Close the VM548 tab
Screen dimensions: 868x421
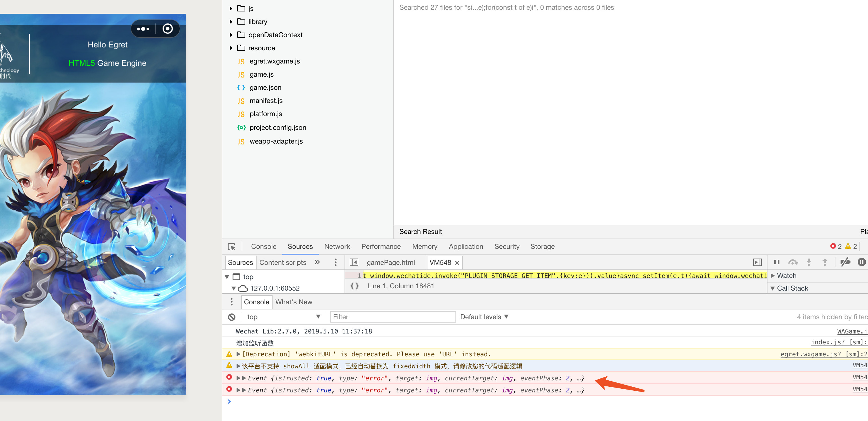point(457,263)
